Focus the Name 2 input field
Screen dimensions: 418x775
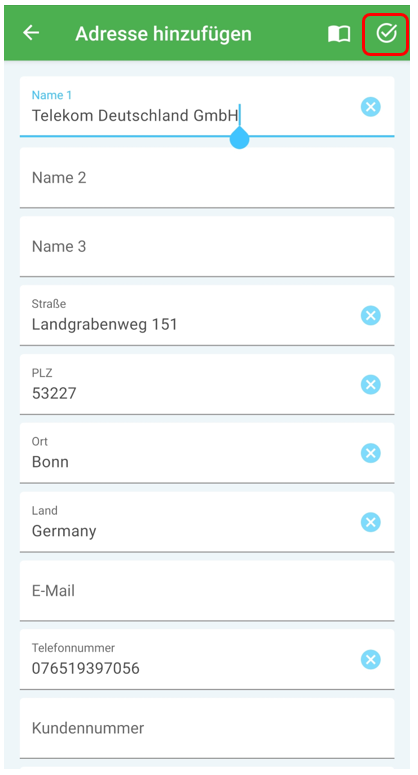pos(207,178)
